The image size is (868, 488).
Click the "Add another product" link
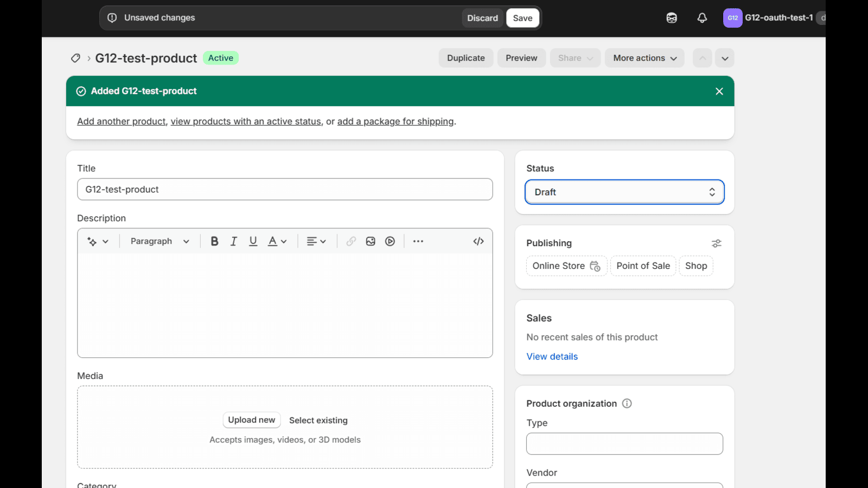(121, 121)
